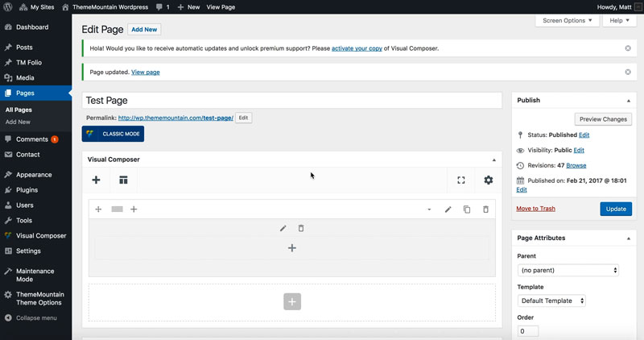Open All Pages submenu item
This screenshot has height=340, width=644.
[19, 110]
